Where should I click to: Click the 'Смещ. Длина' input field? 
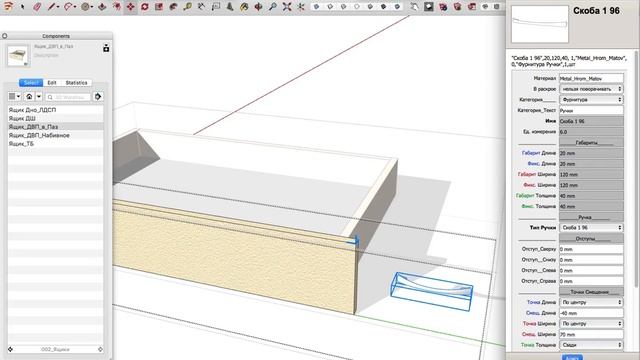[591, 313]
